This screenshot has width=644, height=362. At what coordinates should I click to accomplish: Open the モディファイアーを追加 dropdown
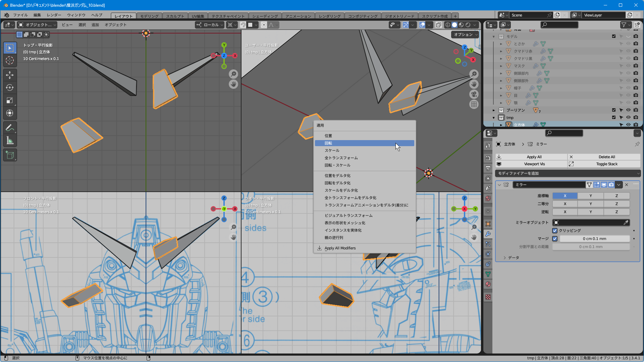coord(568,173)
